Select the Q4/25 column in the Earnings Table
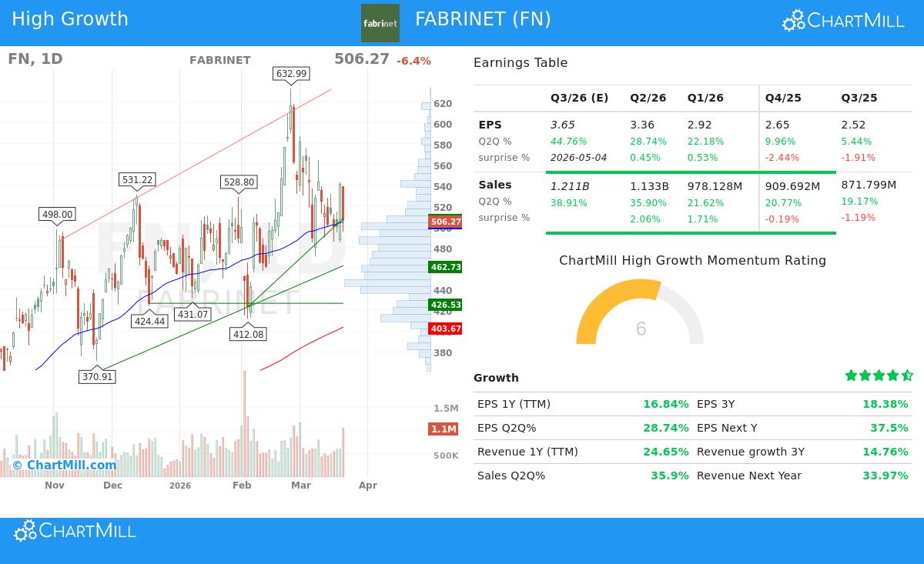 tap(783, 98)
